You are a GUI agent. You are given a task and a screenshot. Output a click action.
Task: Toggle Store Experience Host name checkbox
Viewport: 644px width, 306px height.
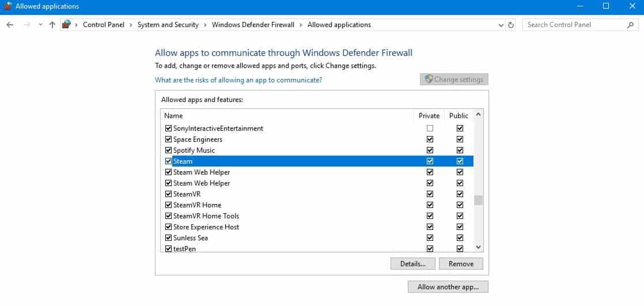(x=168, y=226)
